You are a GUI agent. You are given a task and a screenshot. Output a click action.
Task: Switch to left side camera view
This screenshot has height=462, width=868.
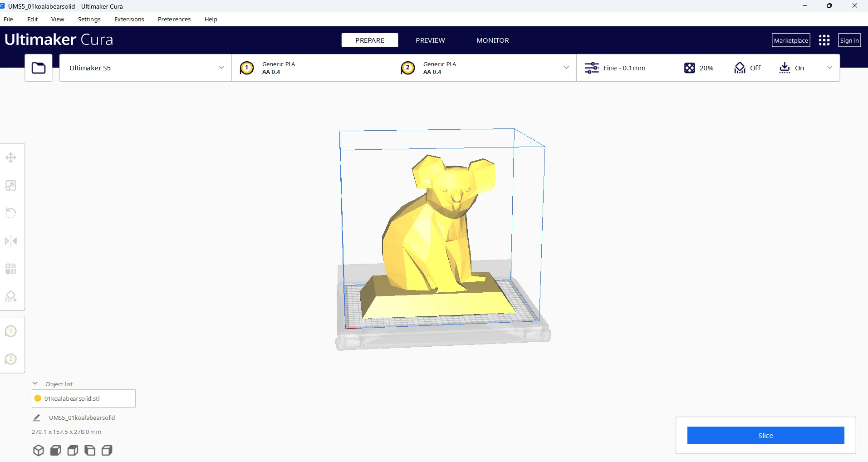pyautogui.click(x=90, y=450)
